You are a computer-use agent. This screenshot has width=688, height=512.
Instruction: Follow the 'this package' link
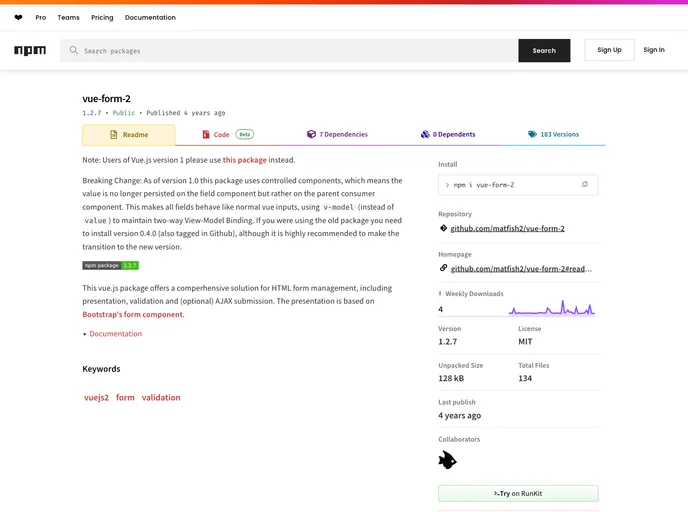[244, 160]
